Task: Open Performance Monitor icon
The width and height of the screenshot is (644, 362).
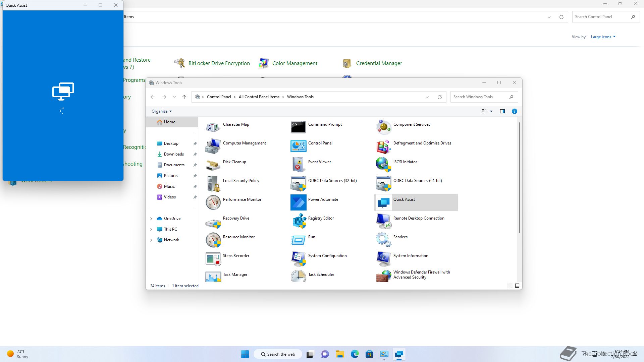Action: (213, 202)
